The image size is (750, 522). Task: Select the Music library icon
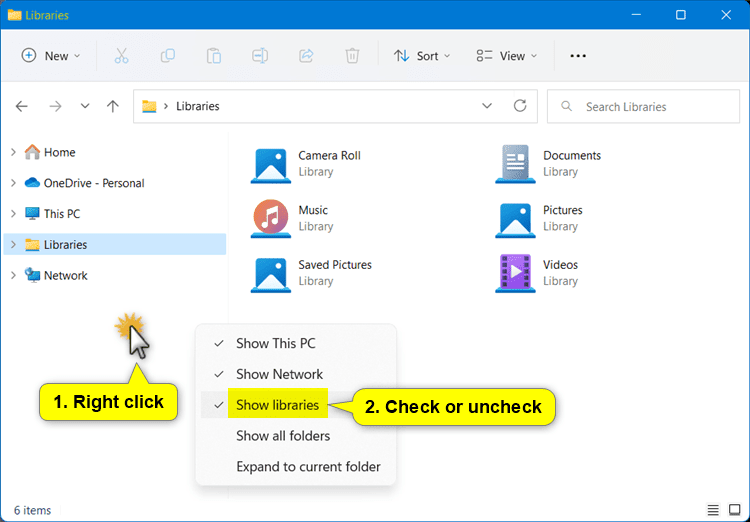click(271, 219)
